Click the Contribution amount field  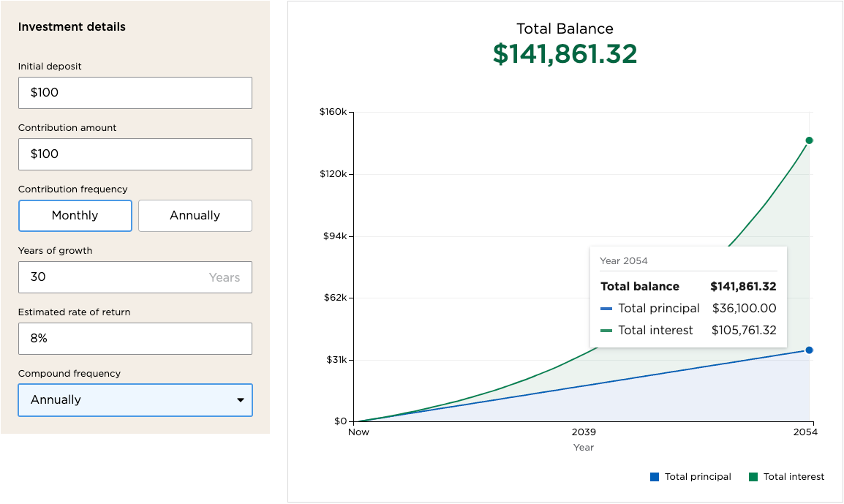click(135, 154)
